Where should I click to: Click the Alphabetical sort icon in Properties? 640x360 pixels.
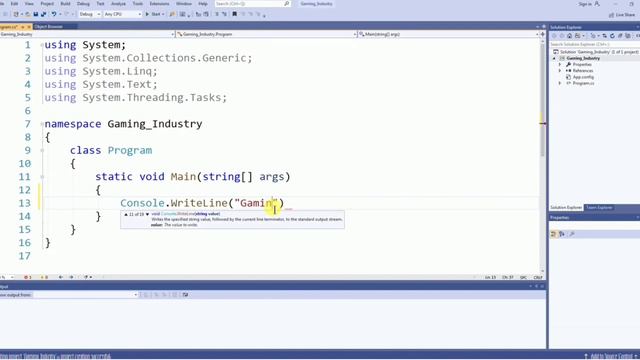562,234
